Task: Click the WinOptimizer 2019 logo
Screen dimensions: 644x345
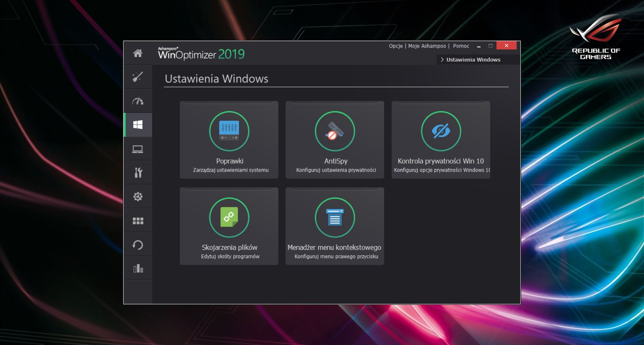Action: (x=201, y=54)
